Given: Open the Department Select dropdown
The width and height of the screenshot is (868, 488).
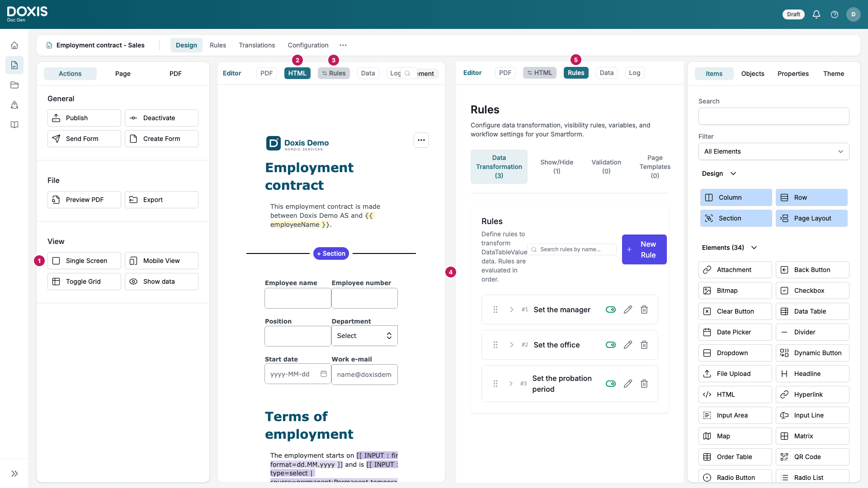Looking at the screenshot, I should point(364,336).
